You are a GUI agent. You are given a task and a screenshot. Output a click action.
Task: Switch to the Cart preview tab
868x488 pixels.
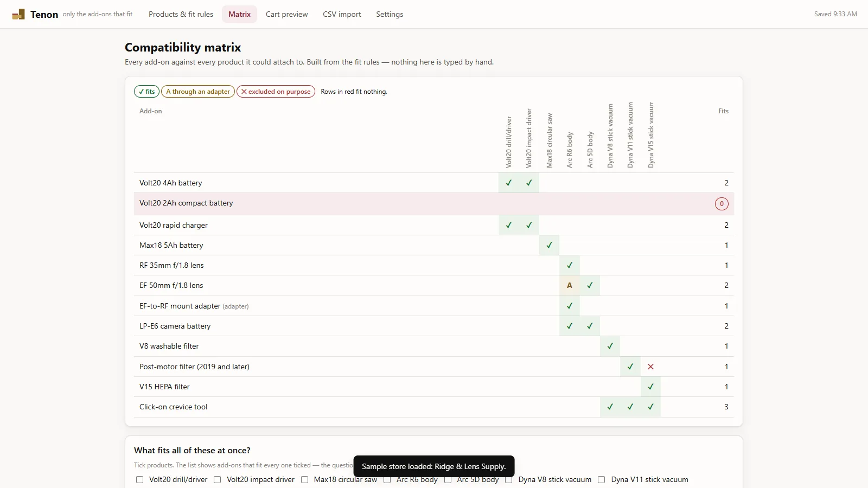(x=286, y=14)
